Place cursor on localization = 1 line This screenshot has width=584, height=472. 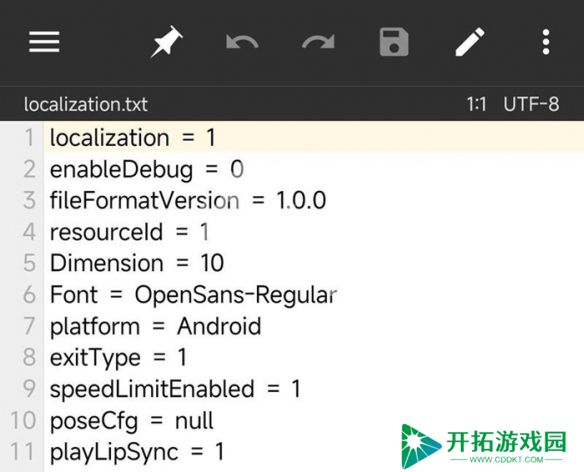click(314, 137)
